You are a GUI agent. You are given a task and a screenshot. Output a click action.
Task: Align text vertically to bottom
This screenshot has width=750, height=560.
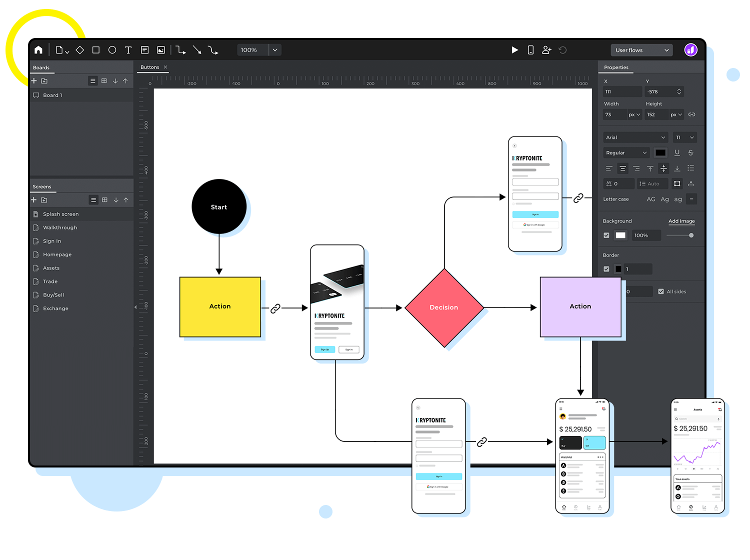coord(677,168)
